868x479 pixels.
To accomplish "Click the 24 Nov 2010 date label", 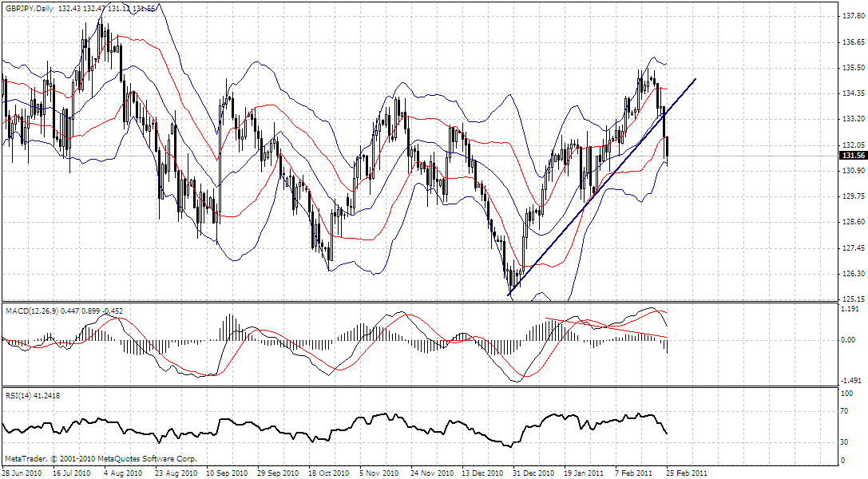I will (x=432, y=473).
